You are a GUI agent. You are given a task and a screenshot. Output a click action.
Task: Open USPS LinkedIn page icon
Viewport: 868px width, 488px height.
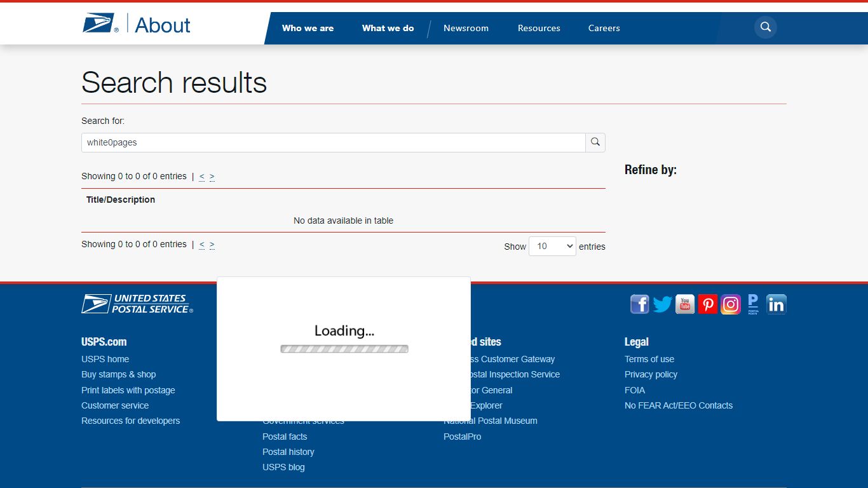coord(776,304)
